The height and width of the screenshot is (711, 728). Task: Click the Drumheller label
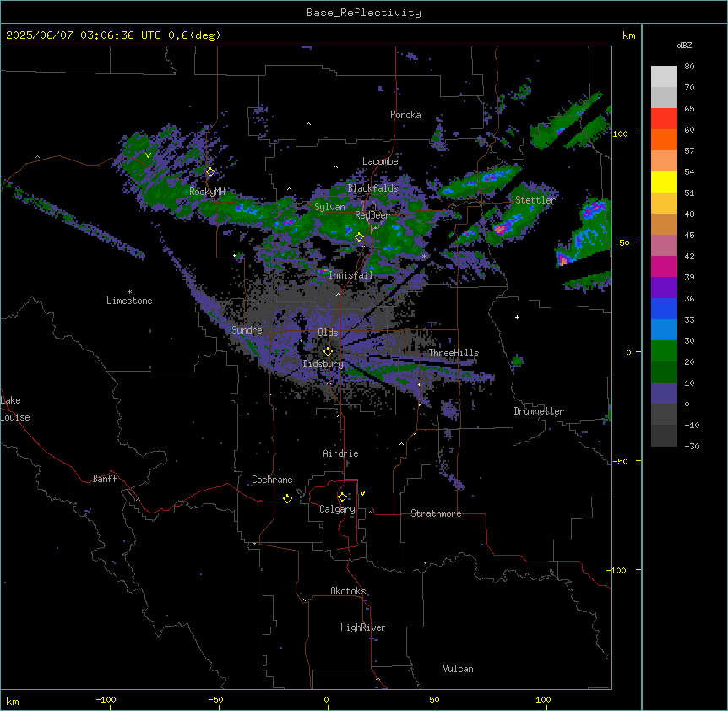click(539, 411)
